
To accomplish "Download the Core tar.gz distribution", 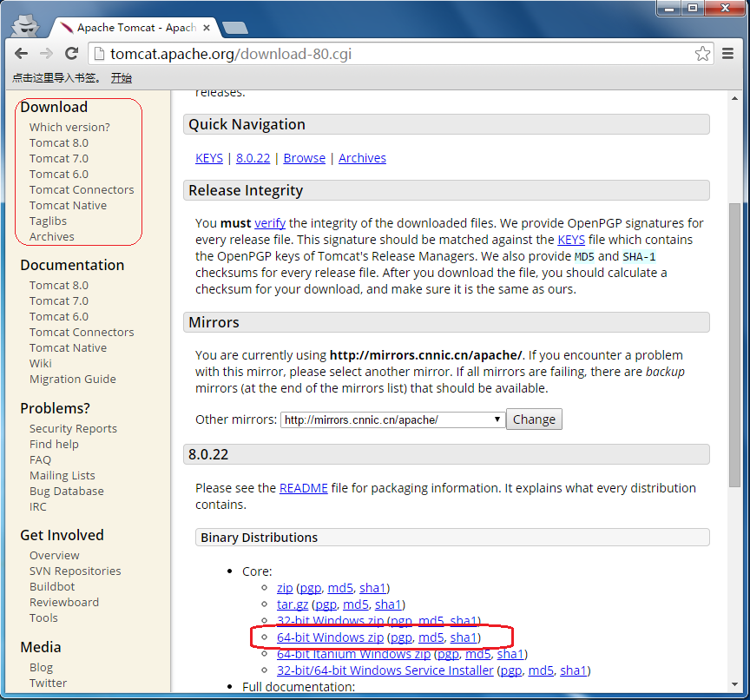I will point(293,604).
